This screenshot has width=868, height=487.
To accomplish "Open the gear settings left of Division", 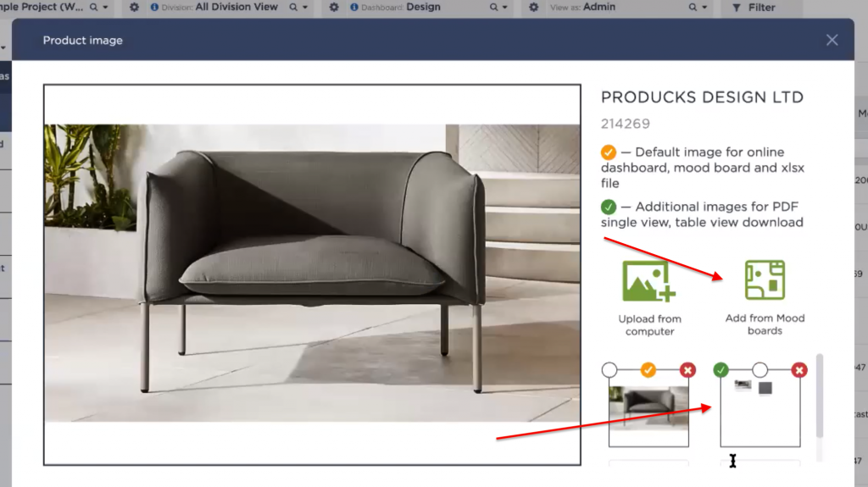I will coord(134,7).
